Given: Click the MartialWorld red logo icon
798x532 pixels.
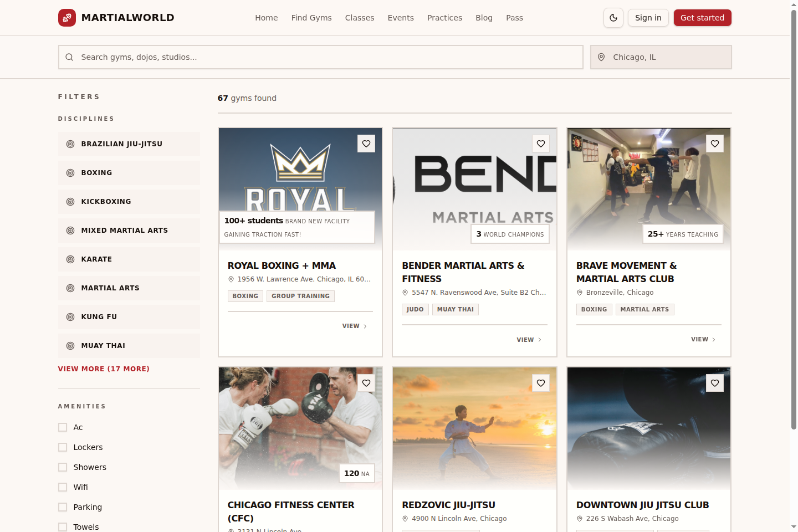Looking at the screenshot, I should click(x=67, y=18).
